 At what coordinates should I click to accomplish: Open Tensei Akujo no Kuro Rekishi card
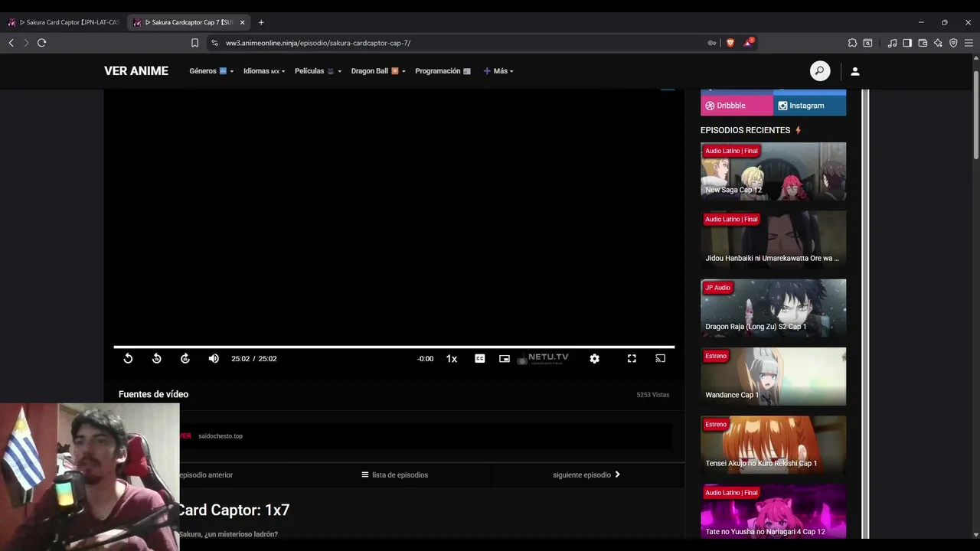click(773, 445)
